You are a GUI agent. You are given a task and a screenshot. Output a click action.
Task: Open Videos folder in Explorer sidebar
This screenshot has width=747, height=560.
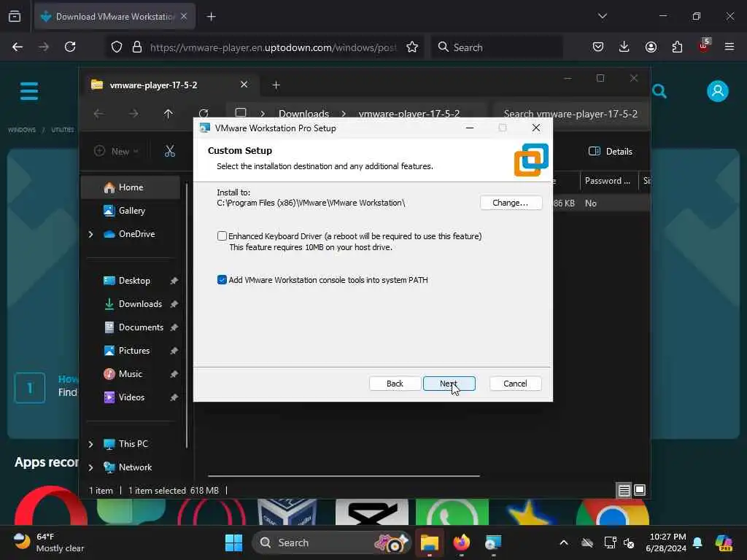(131, 397)
